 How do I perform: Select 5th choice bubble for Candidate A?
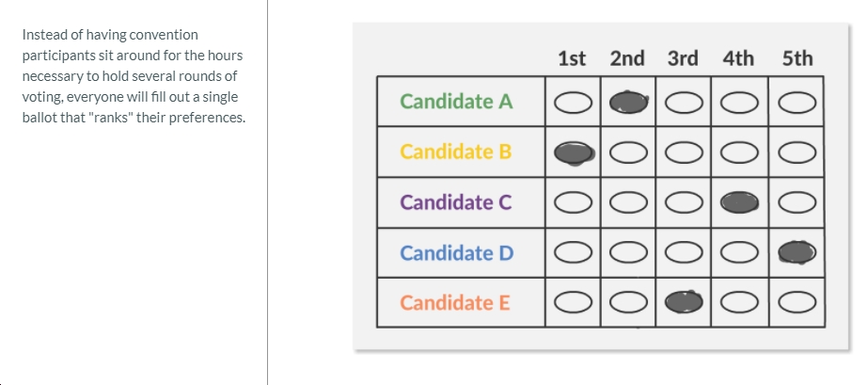click(797, 103)
